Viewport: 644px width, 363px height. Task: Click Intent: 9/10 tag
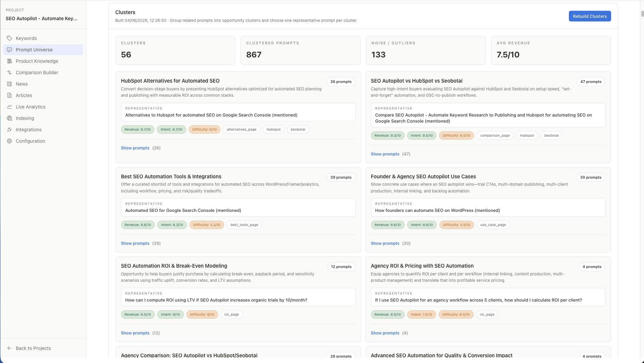[x=170, y=315]
